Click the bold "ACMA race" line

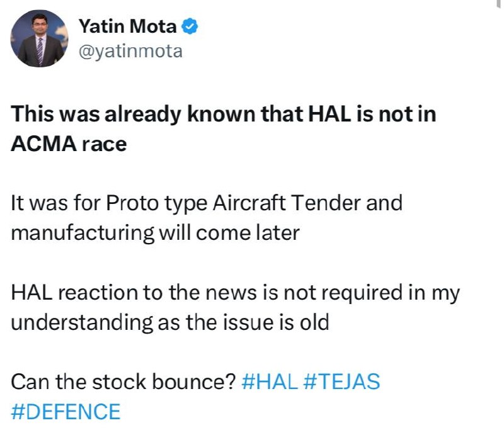[x=69, y=144]
